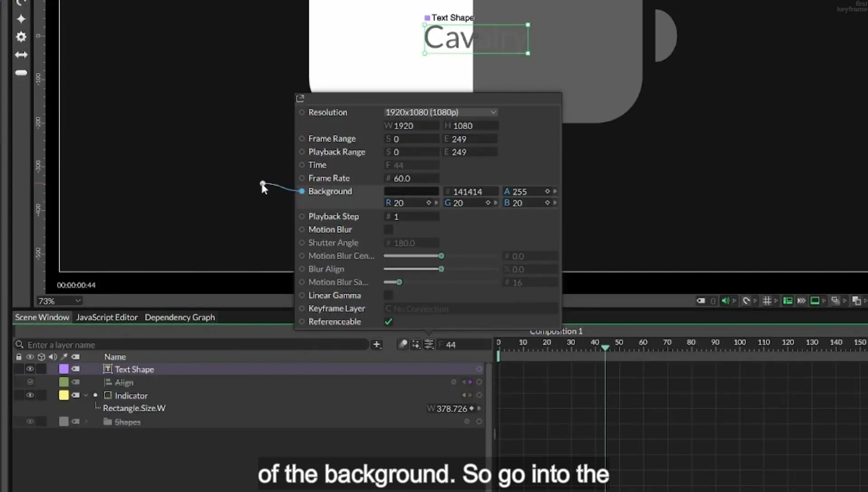Open the Resolution preset dropdown
Screen dimensions: 868x492
coord(441,112)
